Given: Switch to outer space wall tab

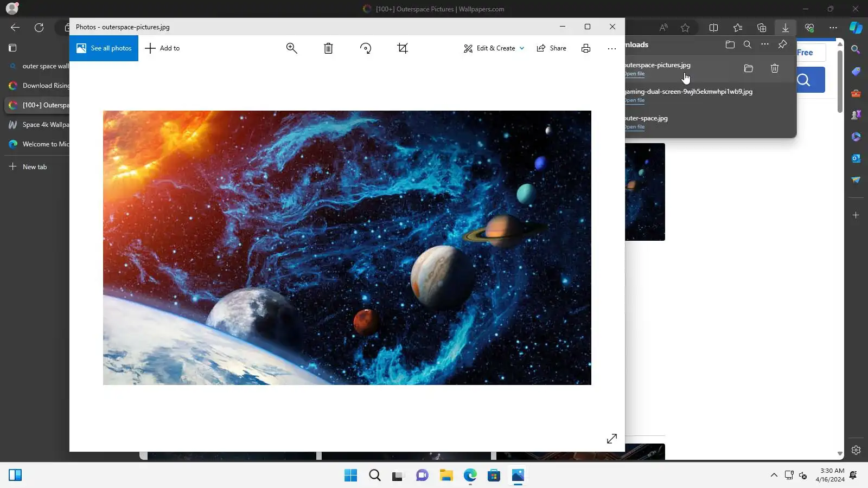Looking at the screenshot, I should pos(38,66).
